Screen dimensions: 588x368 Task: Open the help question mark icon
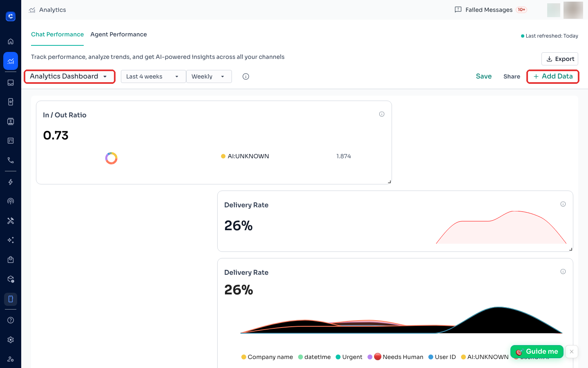click(11, 320)
